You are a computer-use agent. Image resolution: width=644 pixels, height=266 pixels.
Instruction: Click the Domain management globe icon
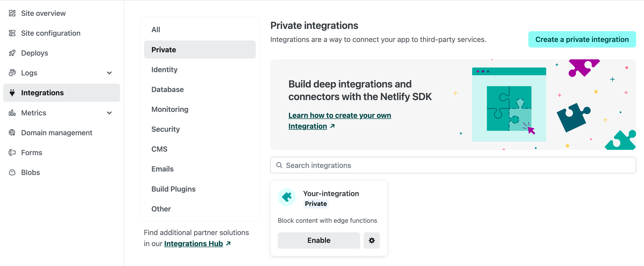tap(12, 132)
